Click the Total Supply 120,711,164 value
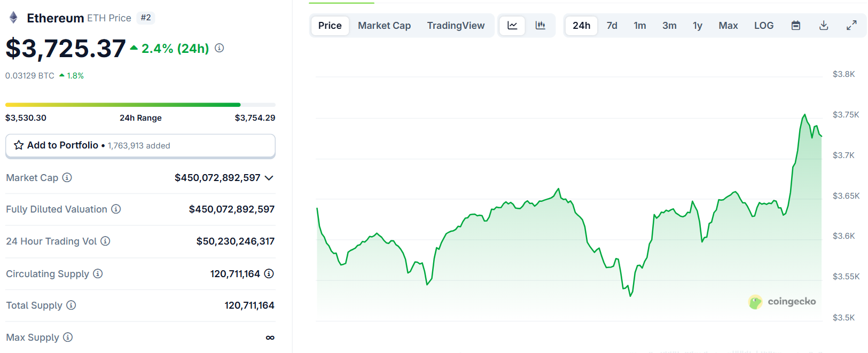This screenshot has width=868, height=353. 249,305
